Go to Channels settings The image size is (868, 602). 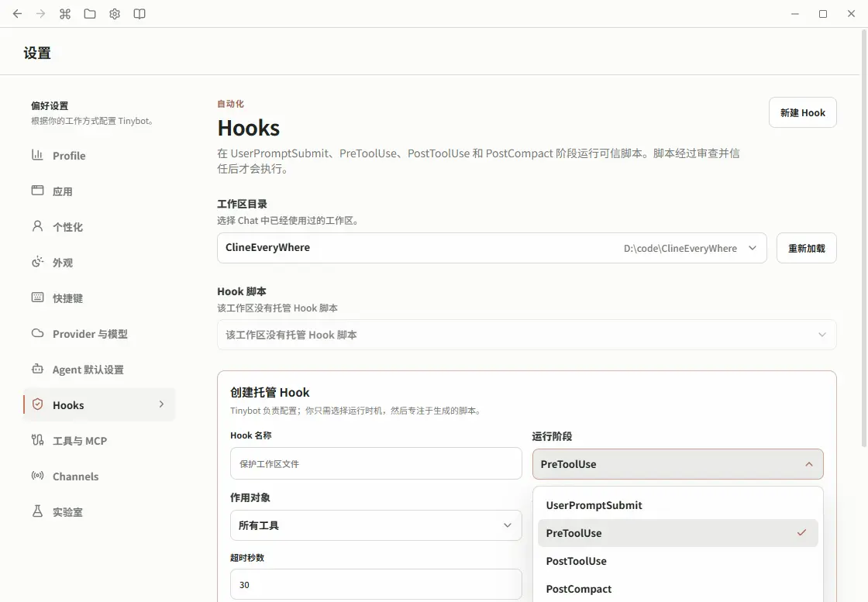tap(99, 476)
